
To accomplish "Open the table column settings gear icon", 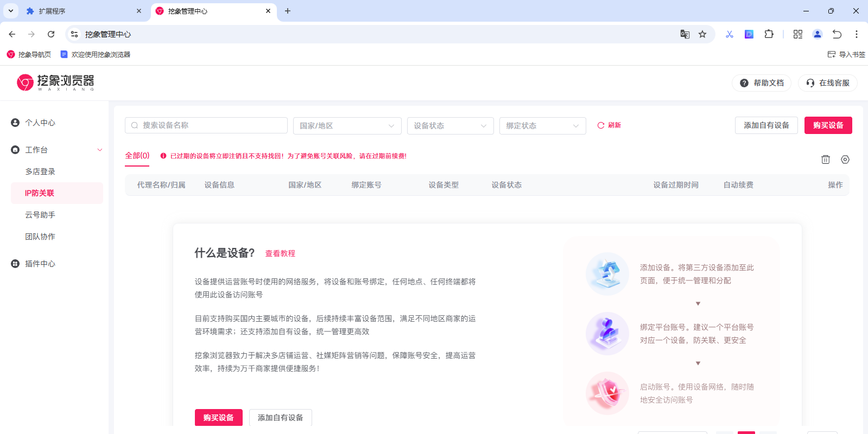I will point(845,159).
